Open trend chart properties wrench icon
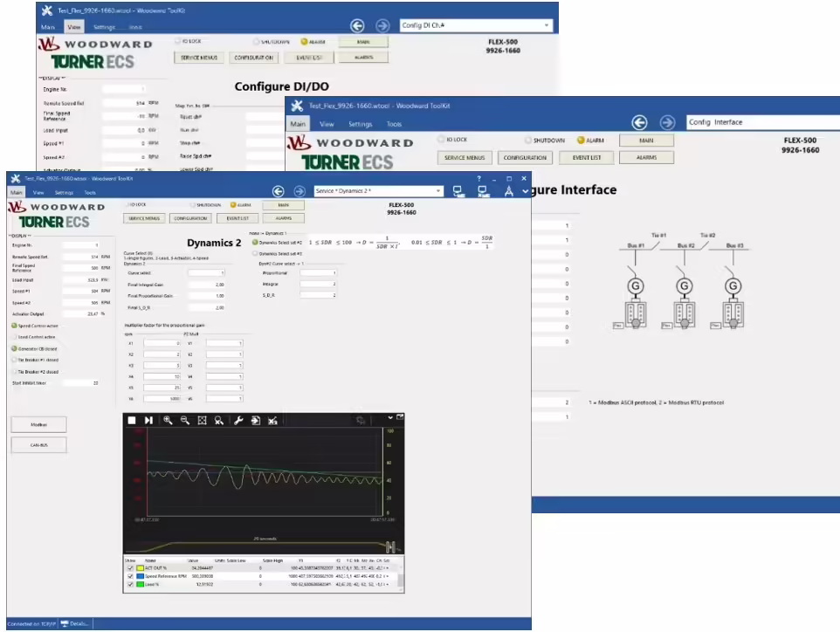The height and width of the screenshot is (632, 840). (238, 421)
